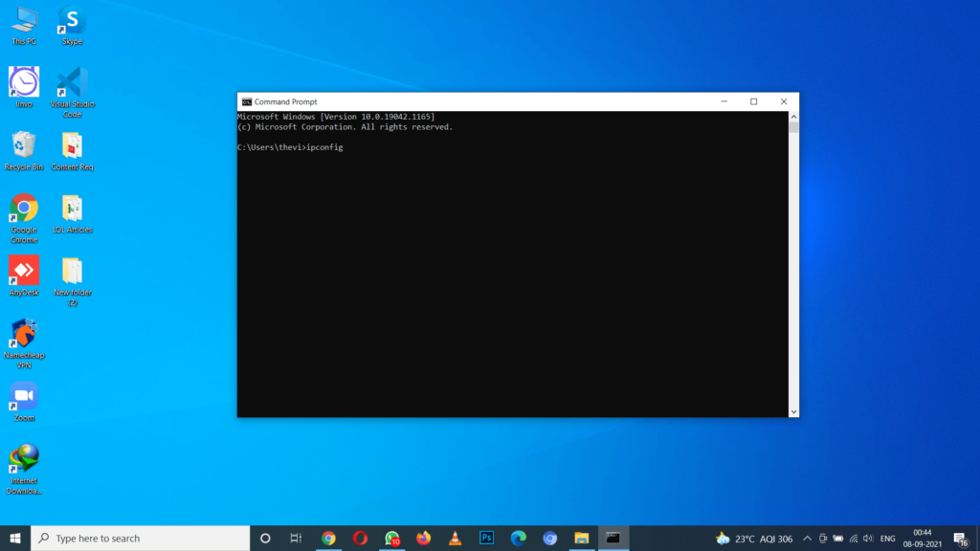Toggle Wi-Fi via the network tray icon
This screenshot has height=551, width=980.
853,538
